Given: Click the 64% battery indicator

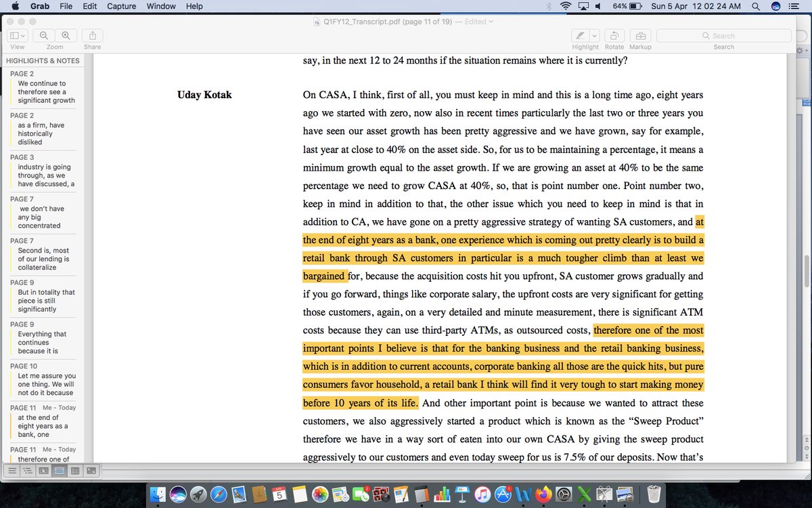Looking at the screenshot, I should (627, 6).
